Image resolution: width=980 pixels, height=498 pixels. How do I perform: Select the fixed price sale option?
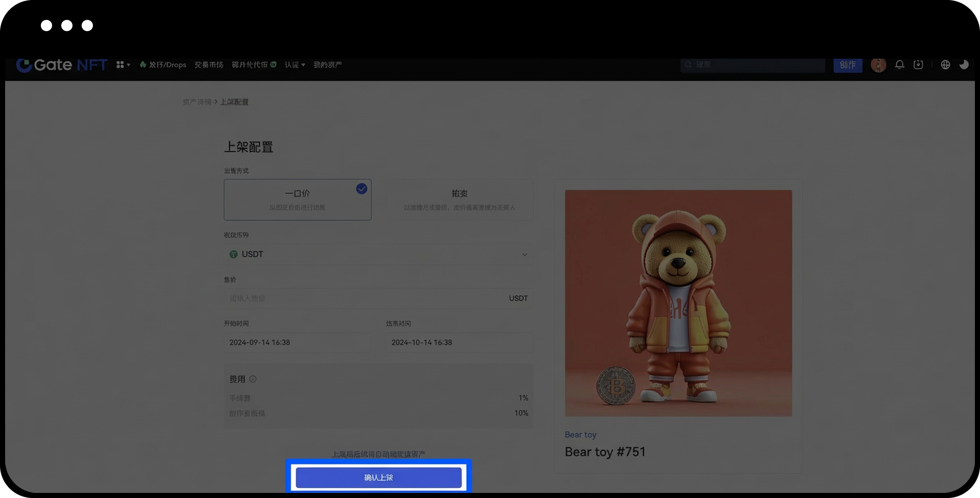point(298,200)
